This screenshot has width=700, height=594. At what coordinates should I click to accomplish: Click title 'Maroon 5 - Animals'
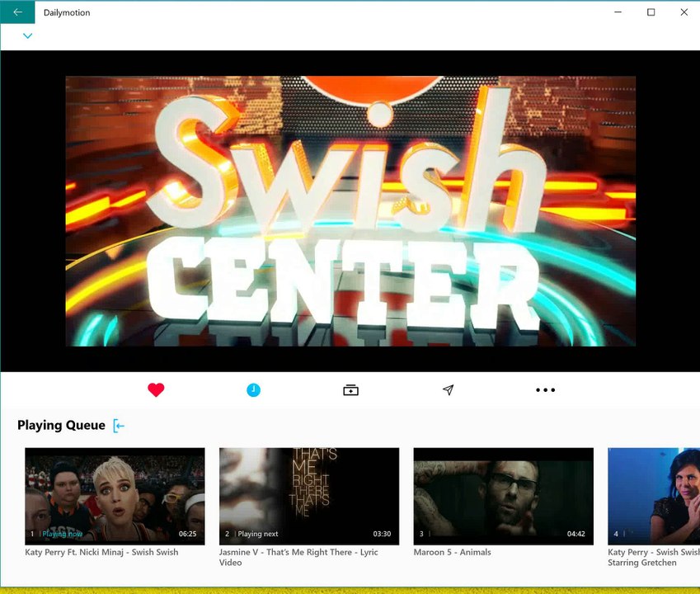pos(452,552)
